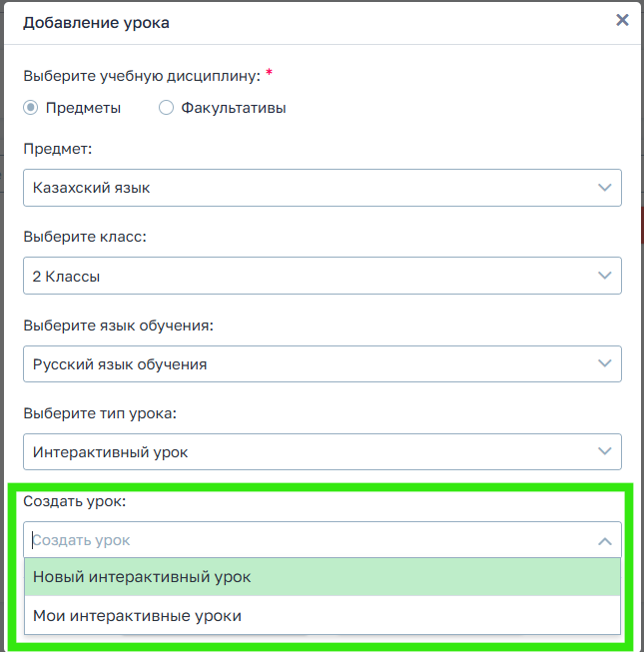The height and width of the screenshot is (652, 644).
Task: Click the Создать урок: label above the input
Action: point(81,501)
